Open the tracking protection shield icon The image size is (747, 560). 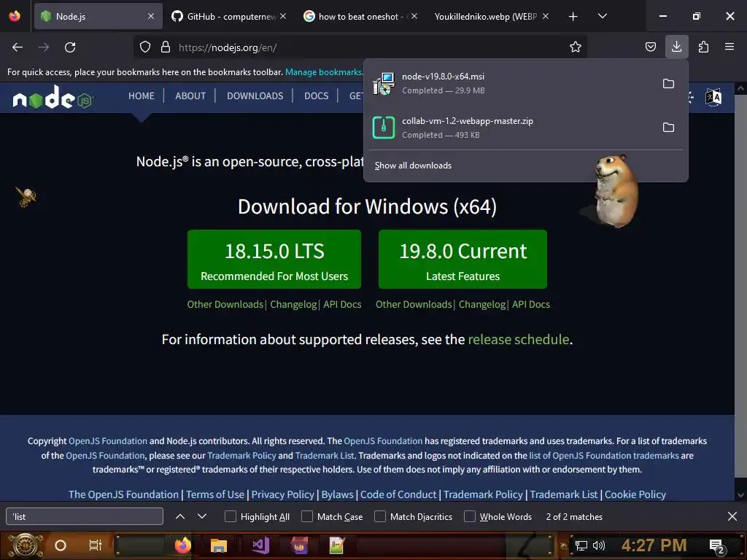coord(145,47)
